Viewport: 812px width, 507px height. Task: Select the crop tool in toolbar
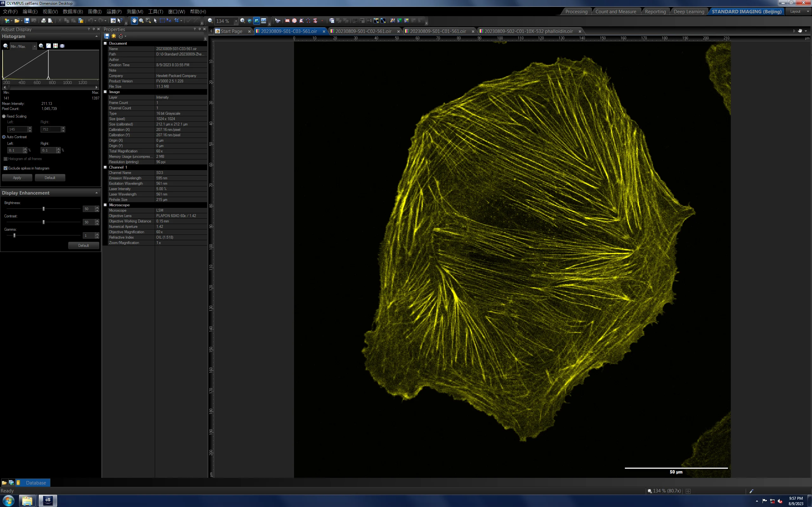176,21
